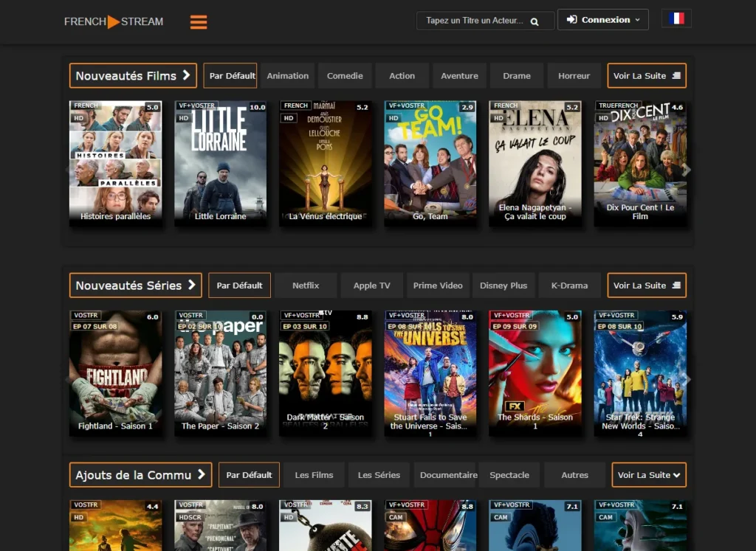Image resolution: width=756 pixels, height=551 pixels.
Task: Click the list icon on séries Voir La Suite
Action: tap(676, 285)
